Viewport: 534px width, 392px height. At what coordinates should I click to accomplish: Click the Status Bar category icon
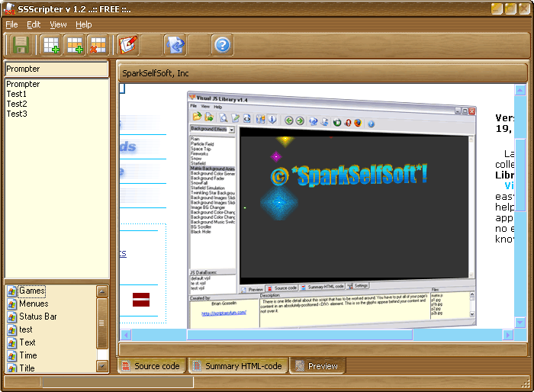[12, 316]
